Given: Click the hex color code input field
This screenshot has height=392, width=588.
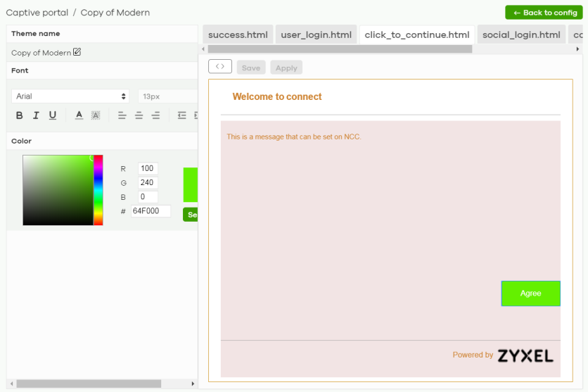Looking at the screenshot, I should [151, 211].
